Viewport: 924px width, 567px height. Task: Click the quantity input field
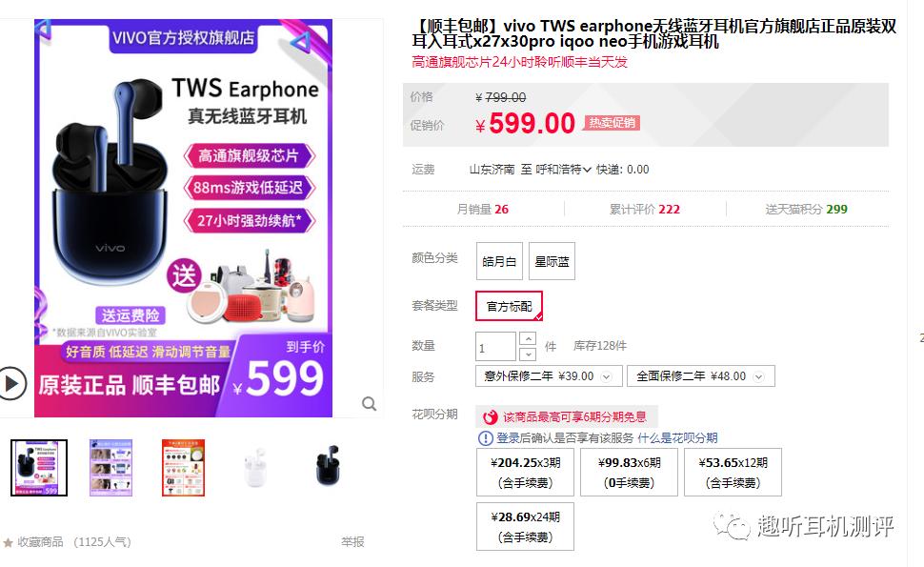click(495, 347)
